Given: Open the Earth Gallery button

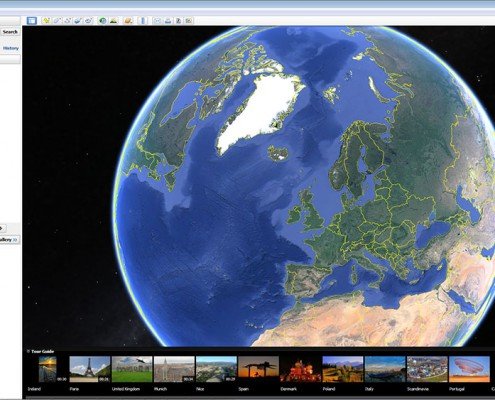Looking at the screenshot, I should (x=9, y=240).
